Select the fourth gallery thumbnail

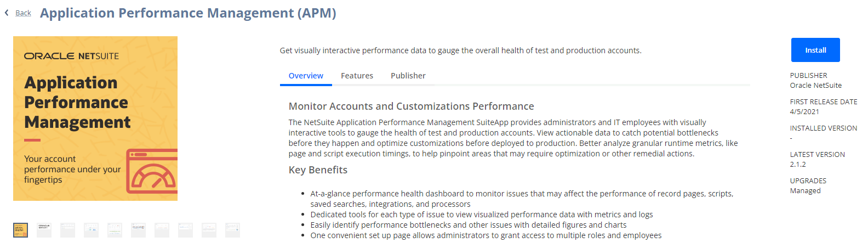91,230
